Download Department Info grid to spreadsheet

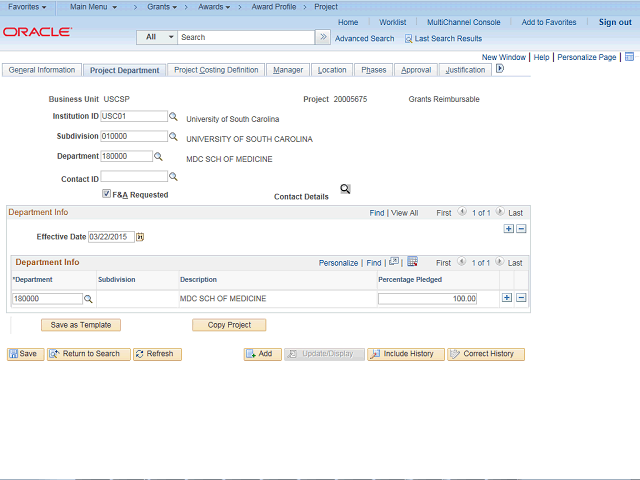[x=412, y=262]
